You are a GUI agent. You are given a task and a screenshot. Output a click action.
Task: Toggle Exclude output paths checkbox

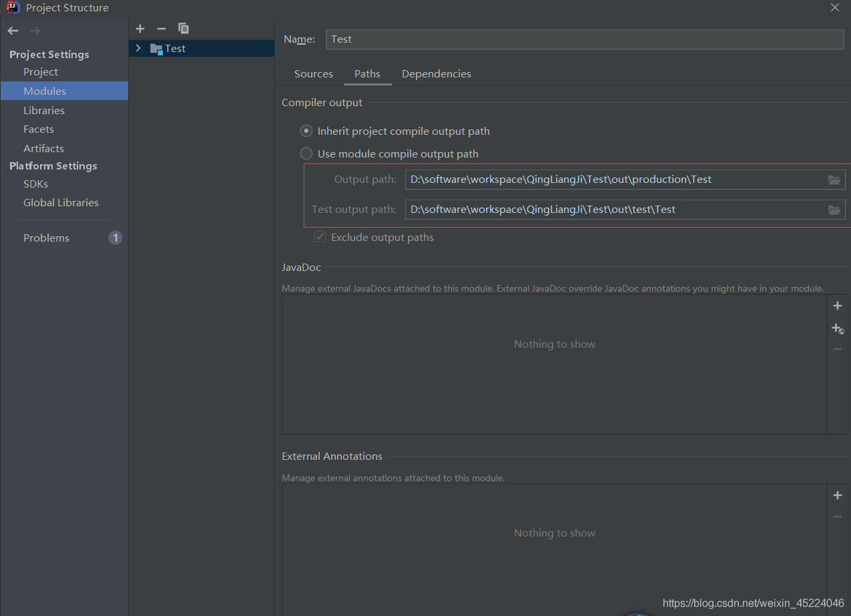click(x=320, y=237)
